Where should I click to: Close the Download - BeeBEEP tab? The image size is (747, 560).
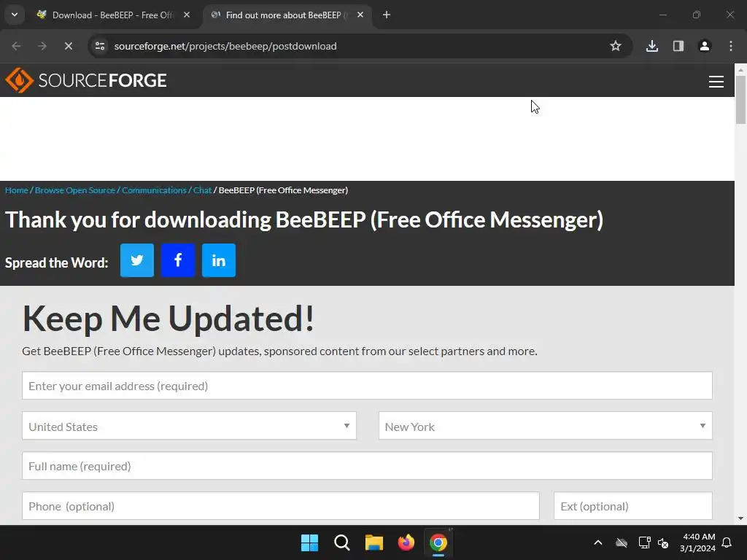pos(187,15)
